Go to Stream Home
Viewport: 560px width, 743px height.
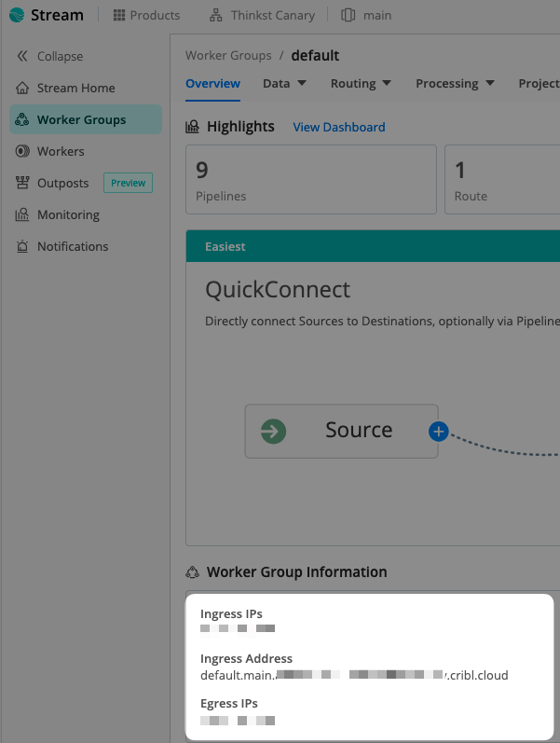[75, 88]
